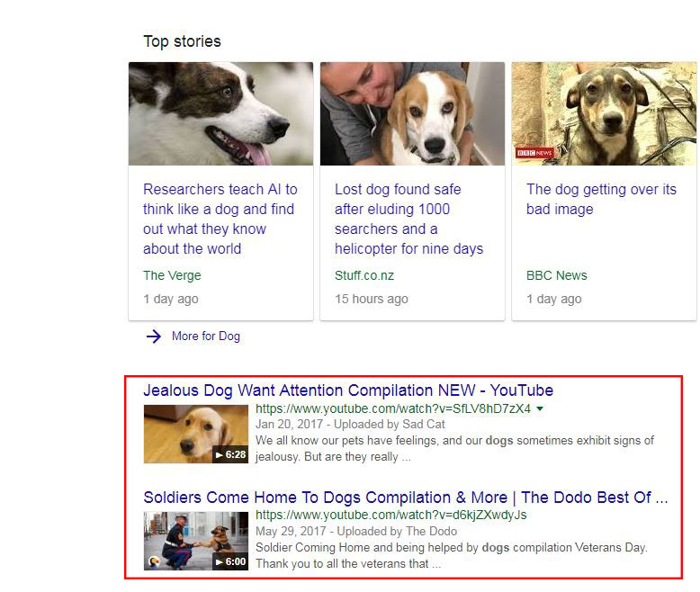Open the beagle photo of the Stuff.co.nz story
700x592 pixels.
tap(412, 113)
